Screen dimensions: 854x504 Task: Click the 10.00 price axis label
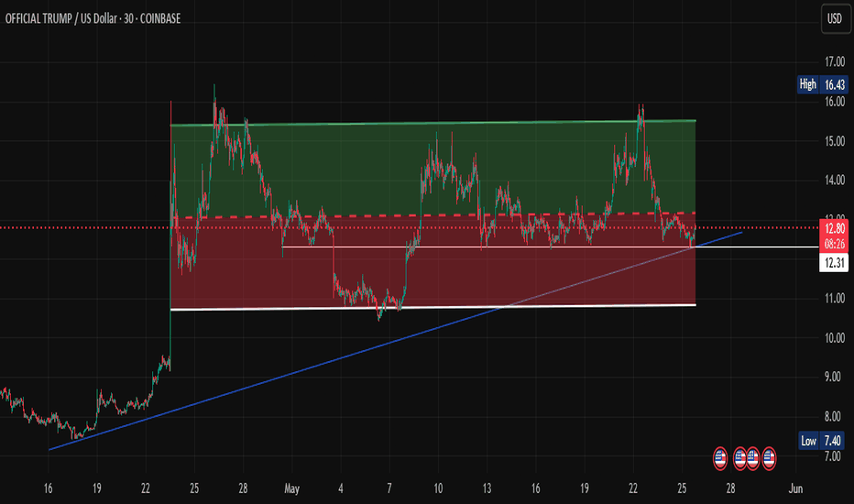click(x=835, y=338)
